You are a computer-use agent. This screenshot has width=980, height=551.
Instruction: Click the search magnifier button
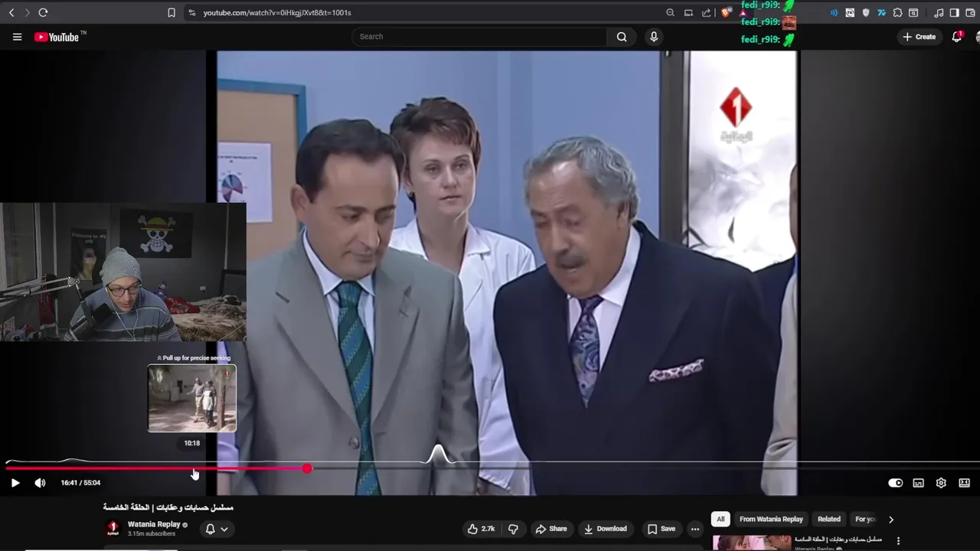coord(622,37)
